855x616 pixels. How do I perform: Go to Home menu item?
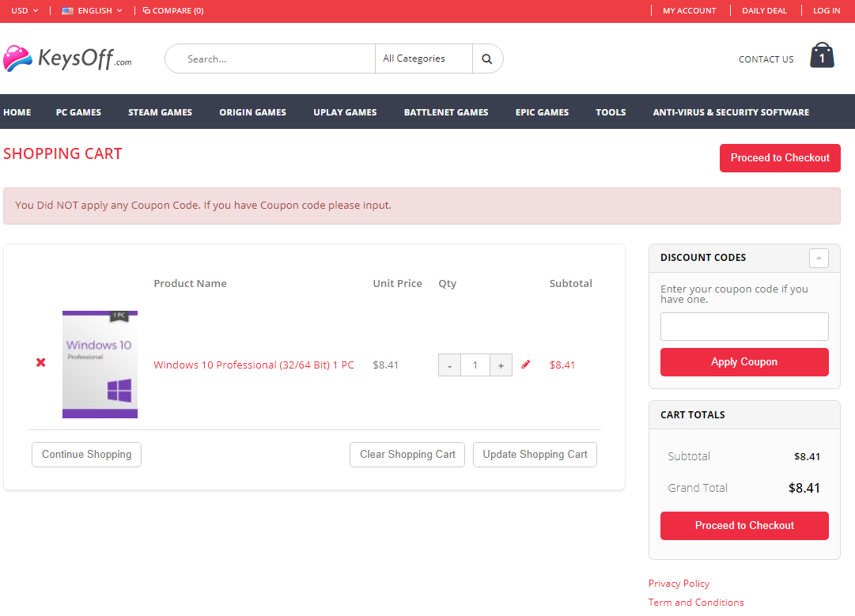pos(17,112)
